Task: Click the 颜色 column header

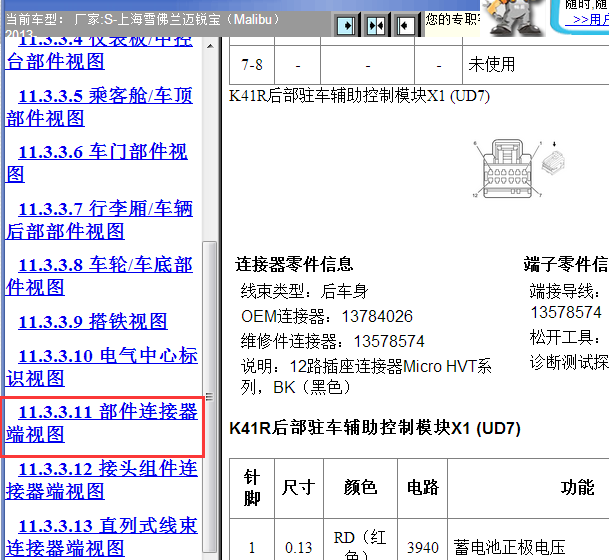Action: [360, 488]
